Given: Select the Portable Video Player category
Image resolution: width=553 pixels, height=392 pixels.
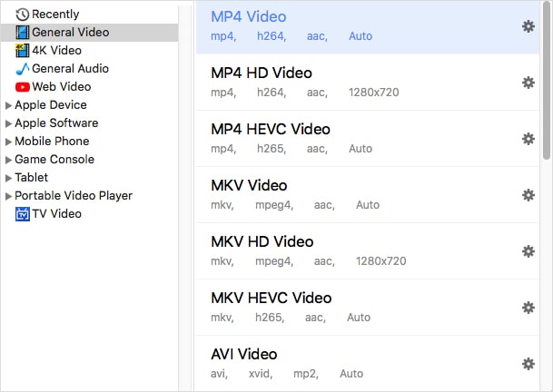Looking at the screenshot, I should click(x=73, y=196).
